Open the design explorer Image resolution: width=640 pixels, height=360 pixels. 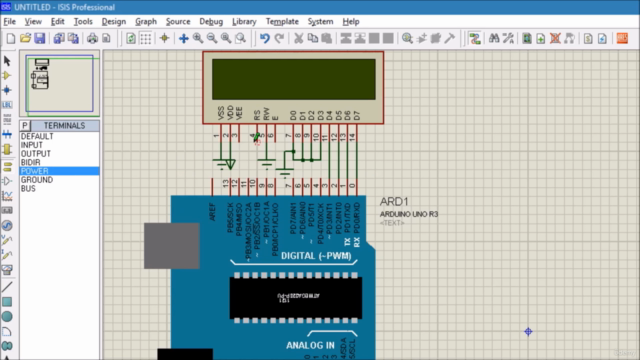click(527, 38)
